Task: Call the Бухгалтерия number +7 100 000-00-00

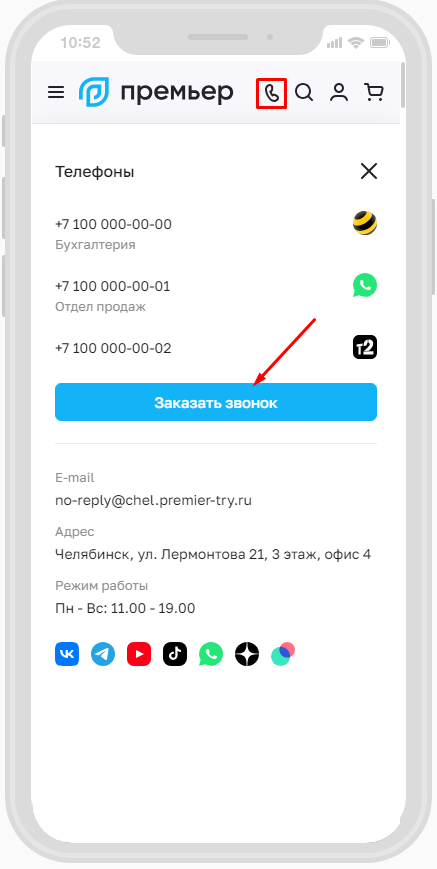Action: click(x=114, y=224)
